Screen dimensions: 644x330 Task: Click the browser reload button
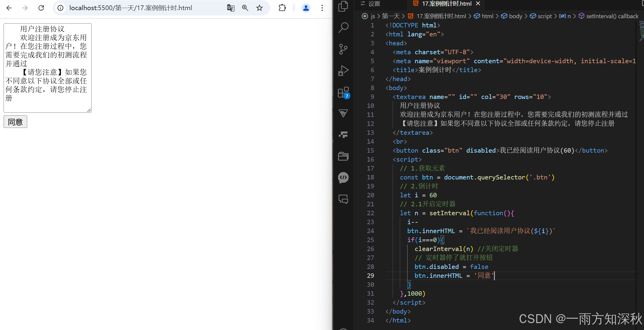(x=41, y=8)
